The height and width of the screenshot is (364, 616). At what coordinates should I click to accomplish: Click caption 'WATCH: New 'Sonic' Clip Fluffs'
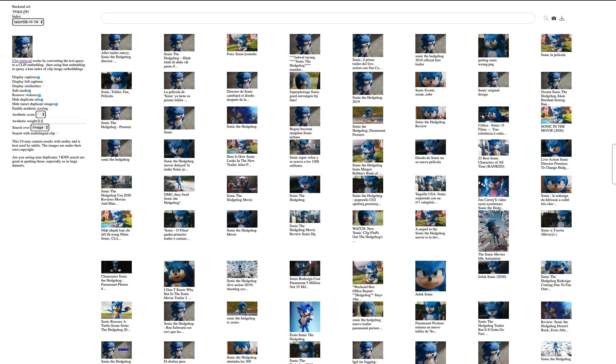point(367,235)
